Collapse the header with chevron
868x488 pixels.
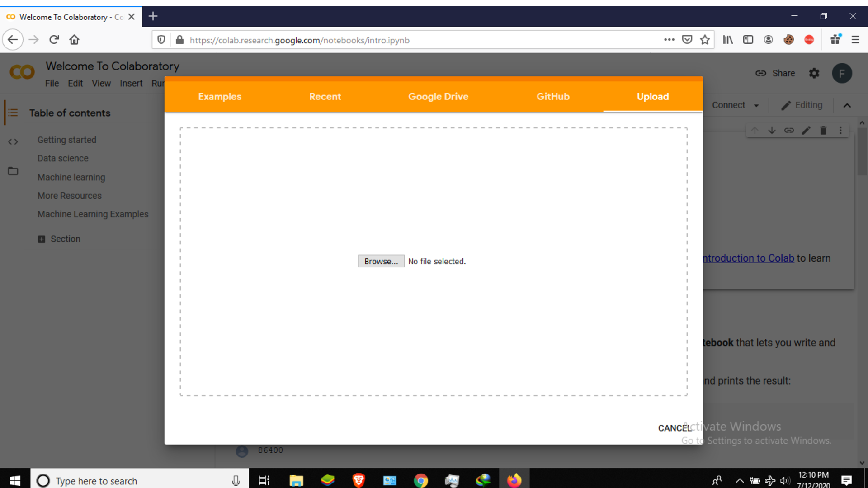[x=847, y=106]
